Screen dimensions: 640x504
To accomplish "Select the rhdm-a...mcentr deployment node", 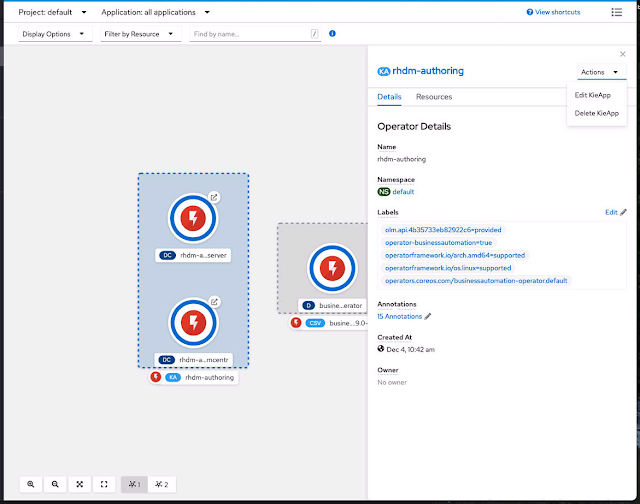I will point(193,323).
